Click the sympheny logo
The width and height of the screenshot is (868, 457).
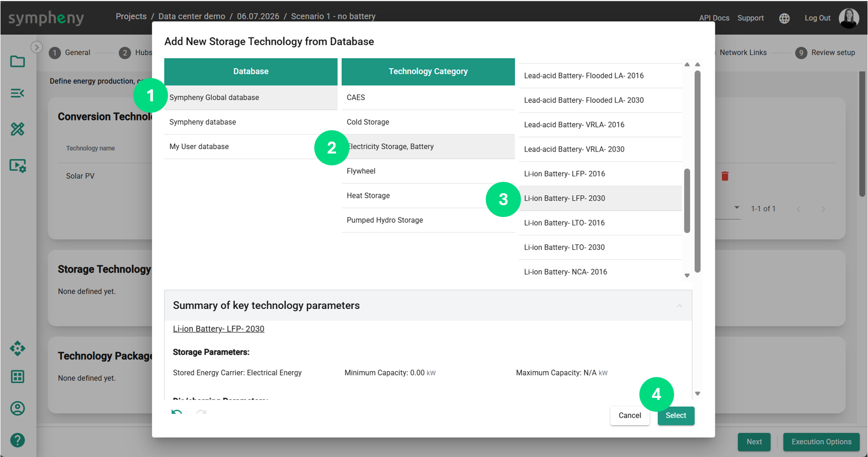click(x=46, y=18)
